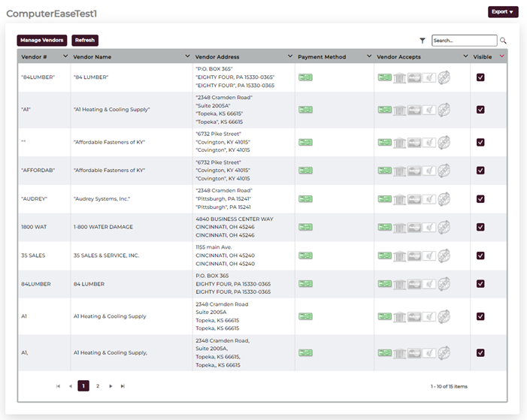Image resolution: width=527 pixels, height=420 pixels.
Task: Click 1800 WAT row's Payment Method check icon
Action: (305, 227)
